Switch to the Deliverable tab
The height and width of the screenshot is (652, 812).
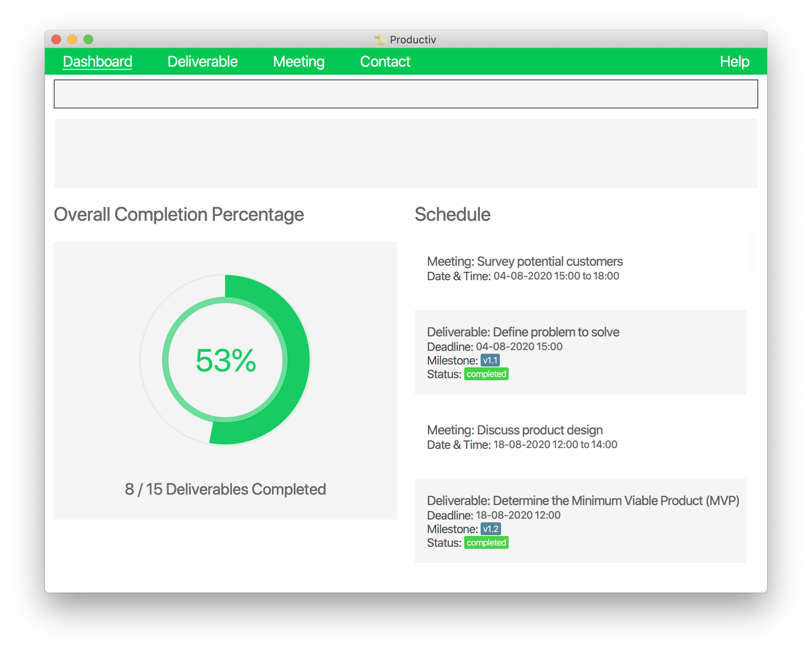click(x=203, y=62)
